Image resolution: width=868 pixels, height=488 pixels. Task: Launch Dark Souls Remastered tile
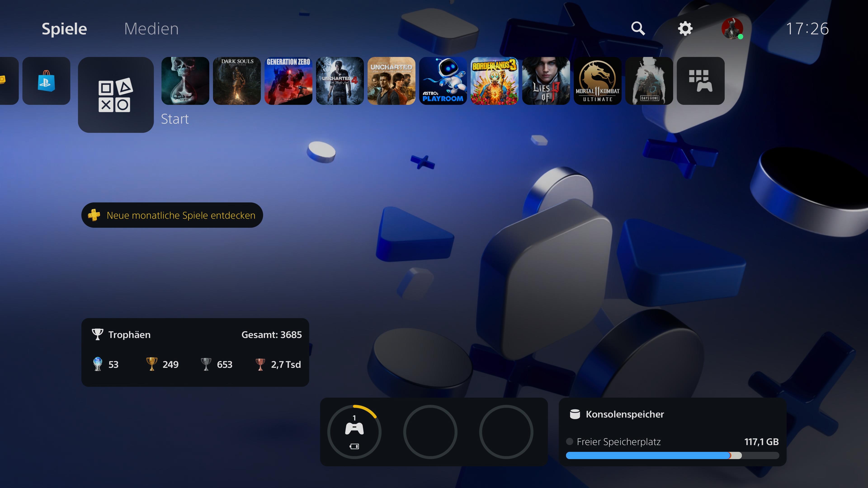click(237, 81)
